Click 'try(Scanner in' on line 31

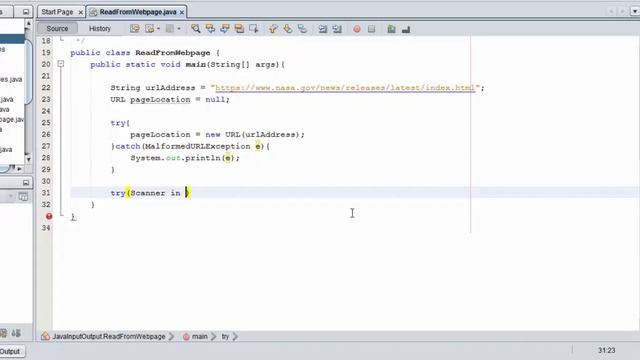145,193
